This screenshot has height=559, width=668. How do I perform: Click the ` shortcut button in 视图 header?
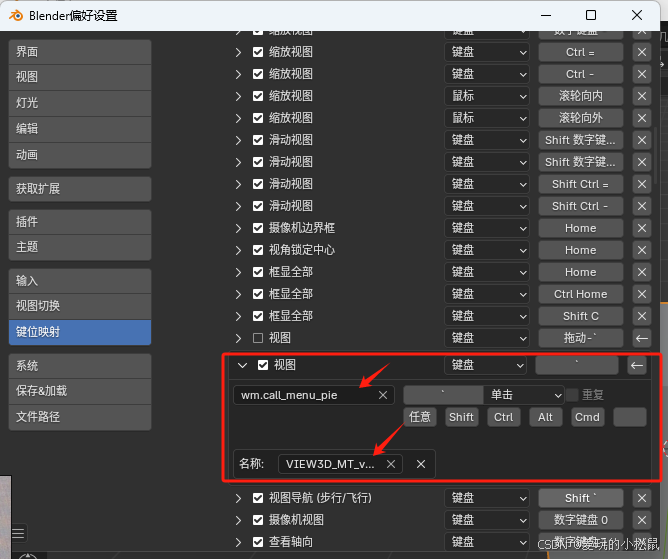click(x=577, y=365)
